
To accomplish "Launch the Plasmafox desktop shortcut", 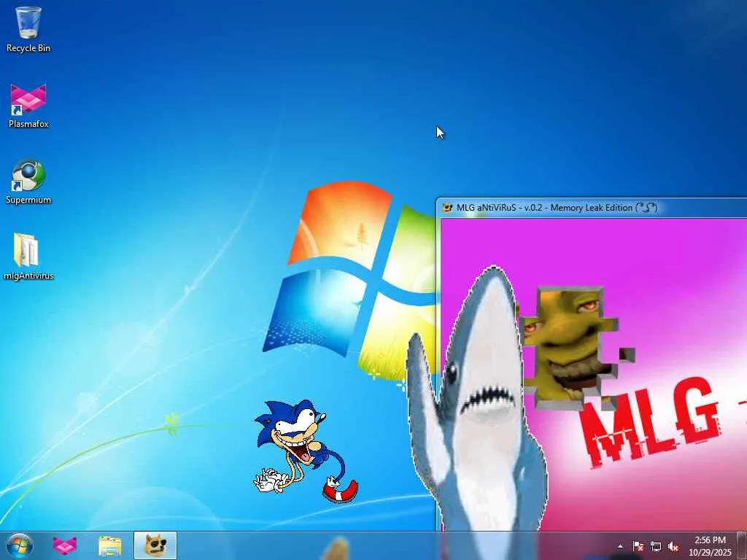I will 28,106.
